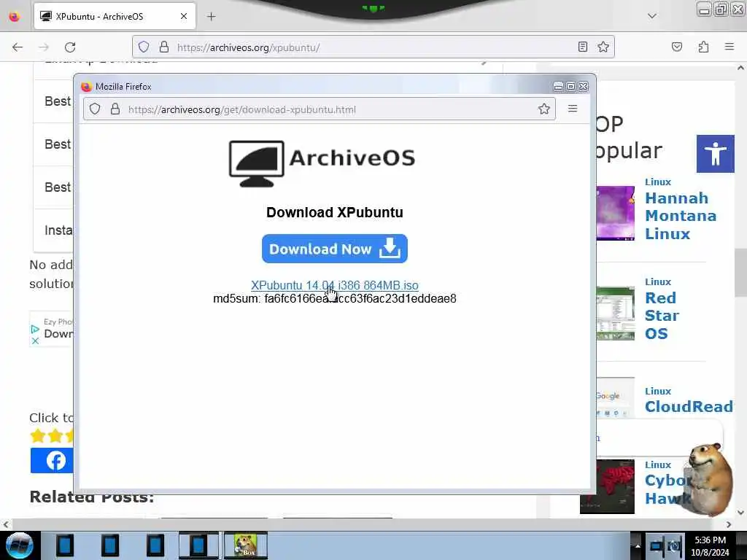Close the ad with X icon

(35, 341)
